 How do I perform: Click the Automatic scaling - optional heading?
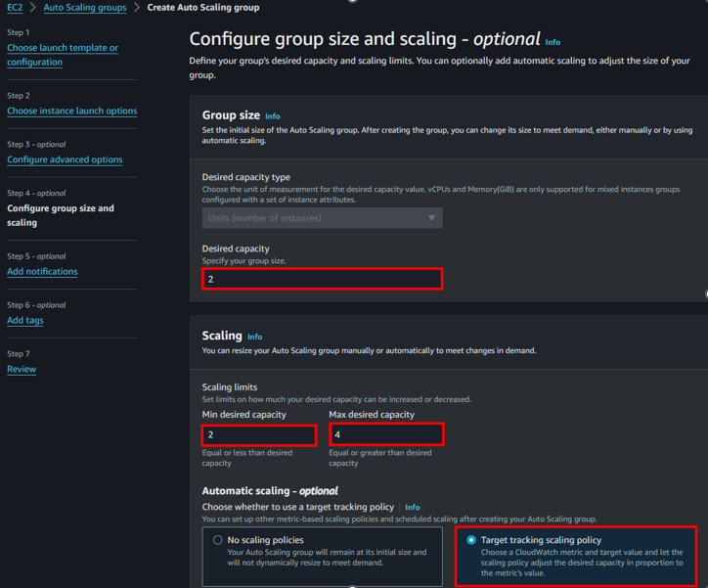click(270, 491)
